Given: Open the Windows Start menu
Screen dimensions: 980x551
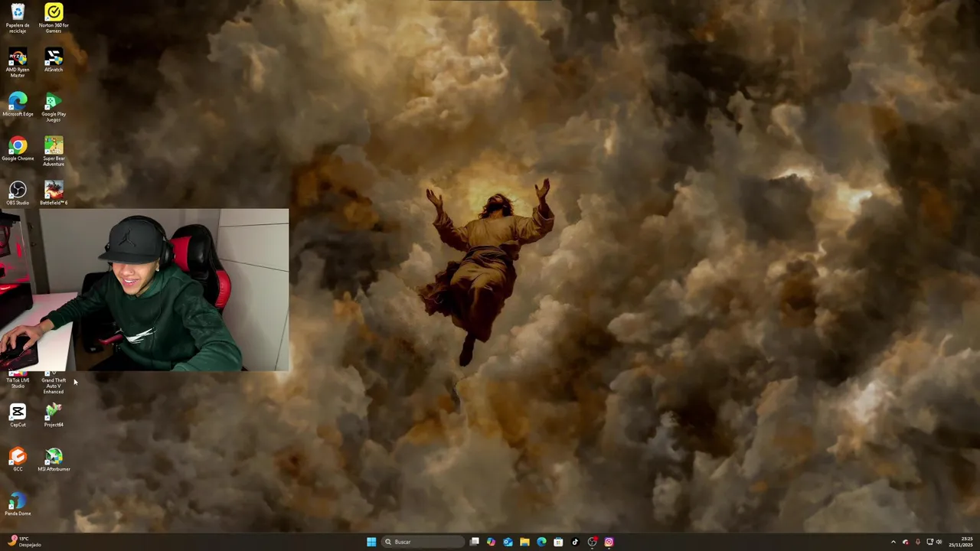Looking at the screenshot, I should 371,542.
